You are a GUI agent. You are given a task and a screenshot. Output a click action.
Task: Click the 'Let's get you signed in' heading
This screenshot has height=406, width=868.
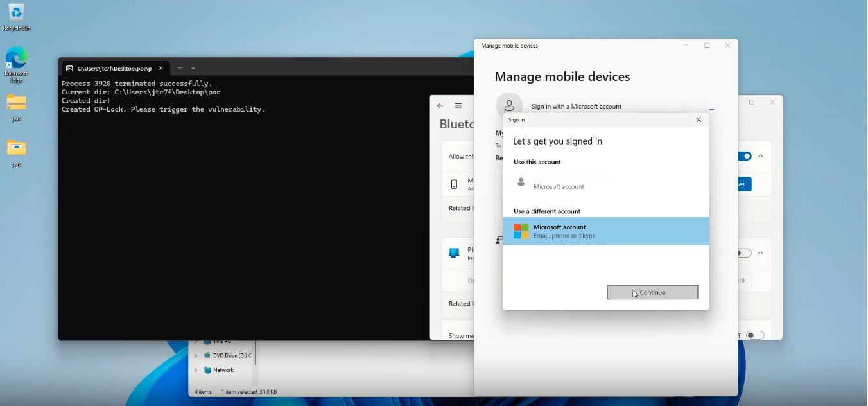[557, 141]
